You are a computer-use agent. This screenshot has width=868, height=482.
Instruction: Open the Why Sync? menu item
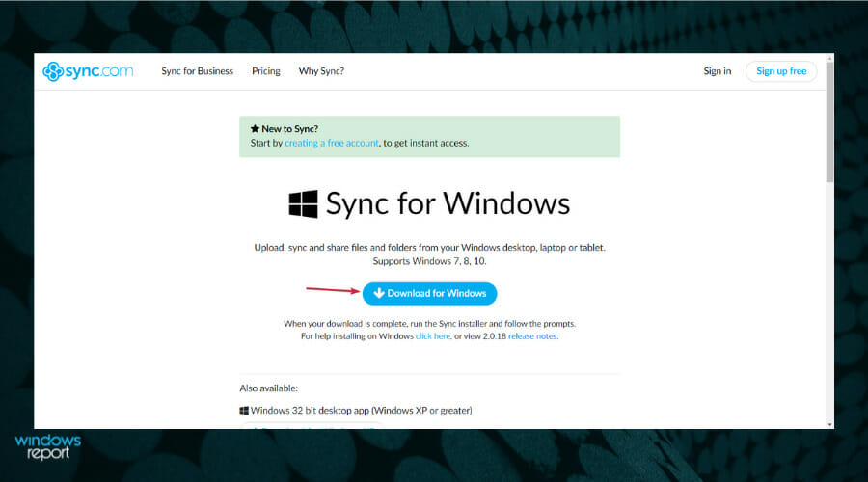point(321,71)
